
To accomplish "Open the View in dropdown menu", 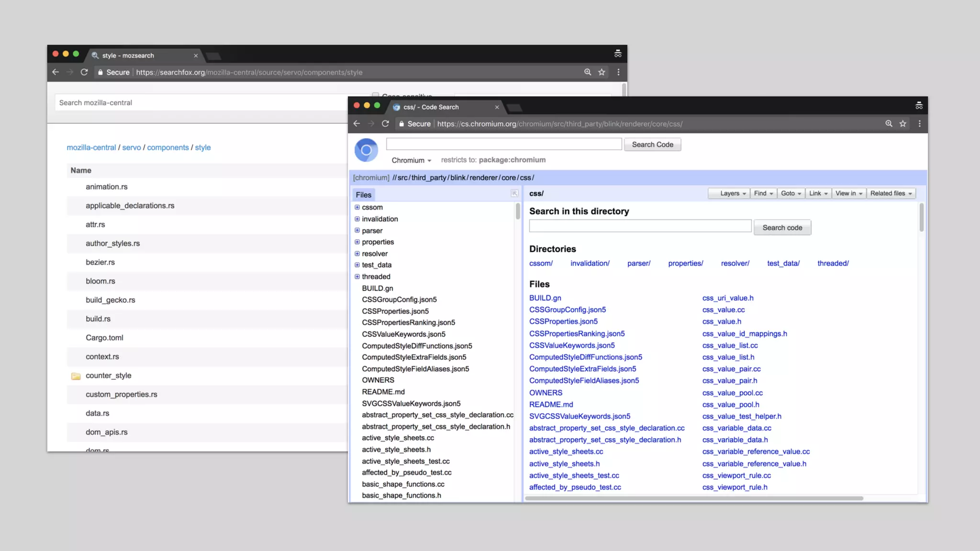I will pyautogui.click(x=849, y=193).
